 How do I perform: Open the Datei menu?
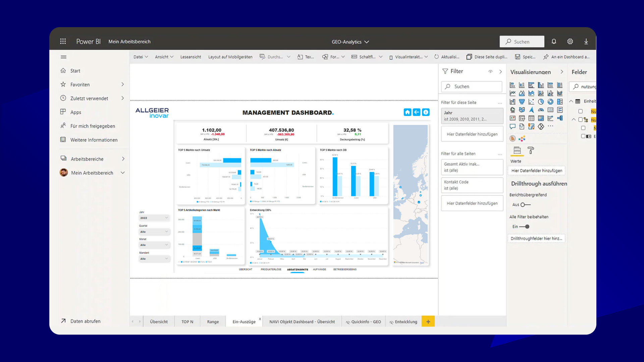141,57
